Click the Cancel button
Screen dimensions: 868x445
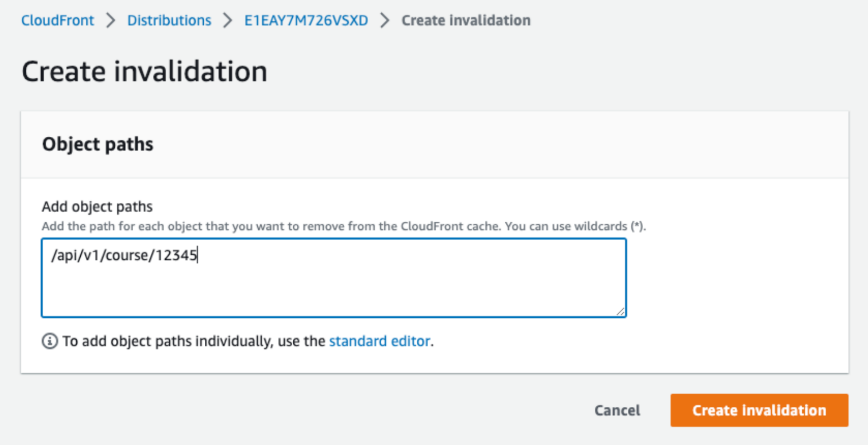point(617,410)
